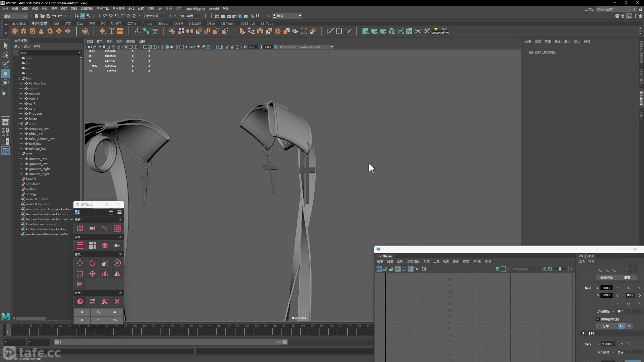Toggle isolate select in viewport toolbar
Screen dimensions: 644x362
coord(220,47)
